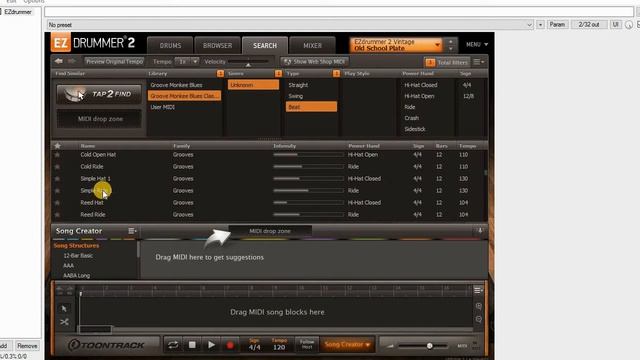Click the 4/4 time signature value

tap(254, 347)
